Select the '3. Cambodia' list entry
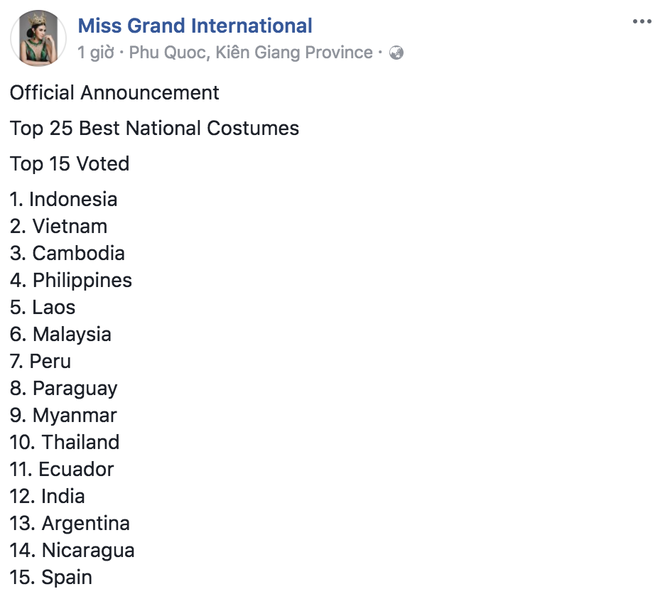The height and width of the screenshot is (594, 665). click(67, 253)
